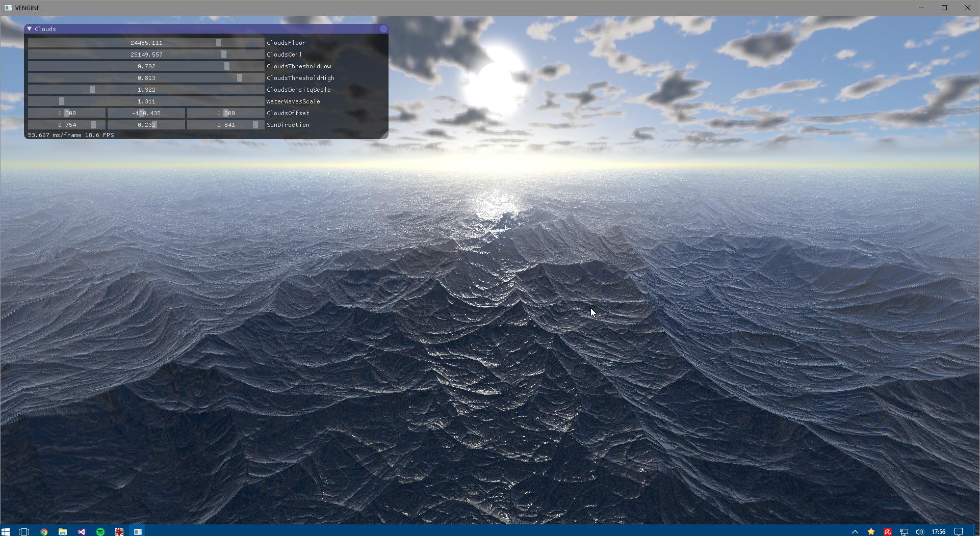
Task: Click the CloudsThresholdHigh label
Action: (x=300, y=78)
